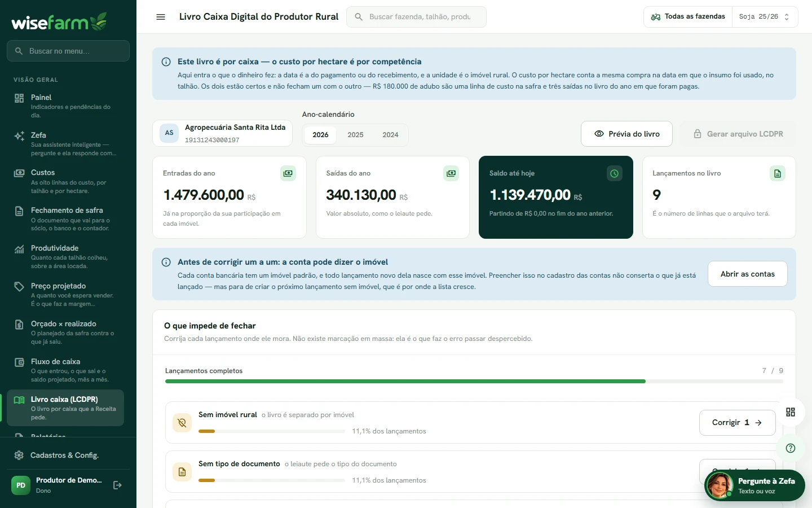Click the info icon beside 'Este livro é por caixa'
This screenshot has height=508, width=812.
(x=166, y=62)
